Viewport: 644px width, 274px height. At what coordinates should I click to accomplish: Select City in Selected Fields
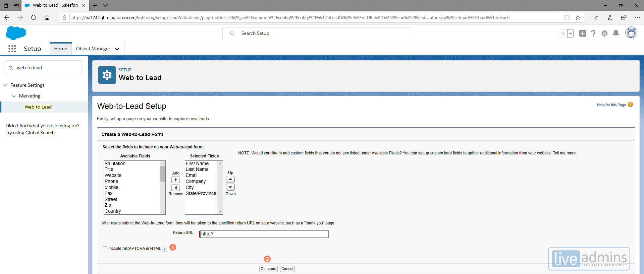pos(190,187)
